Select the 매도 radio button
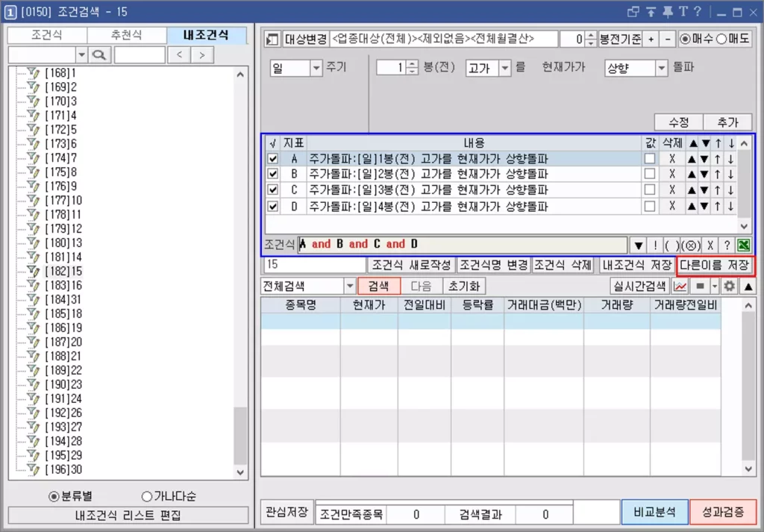Screen dimensions: 764x532 721,39
